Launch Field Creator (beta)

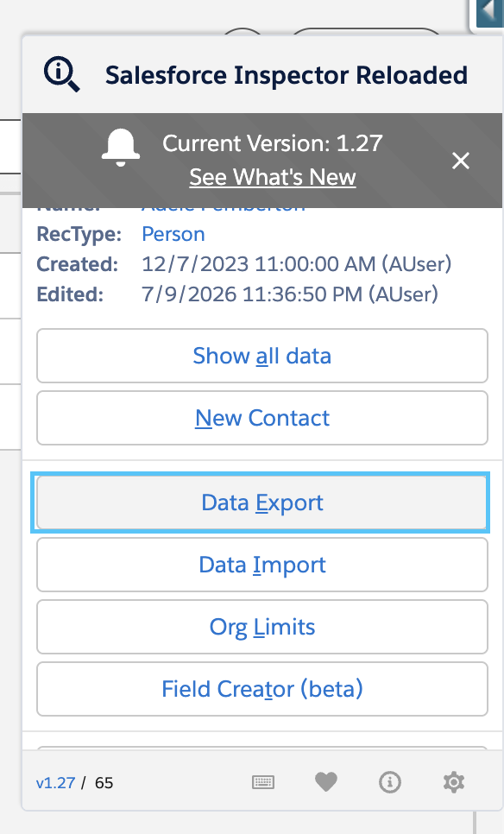point(262,689)
